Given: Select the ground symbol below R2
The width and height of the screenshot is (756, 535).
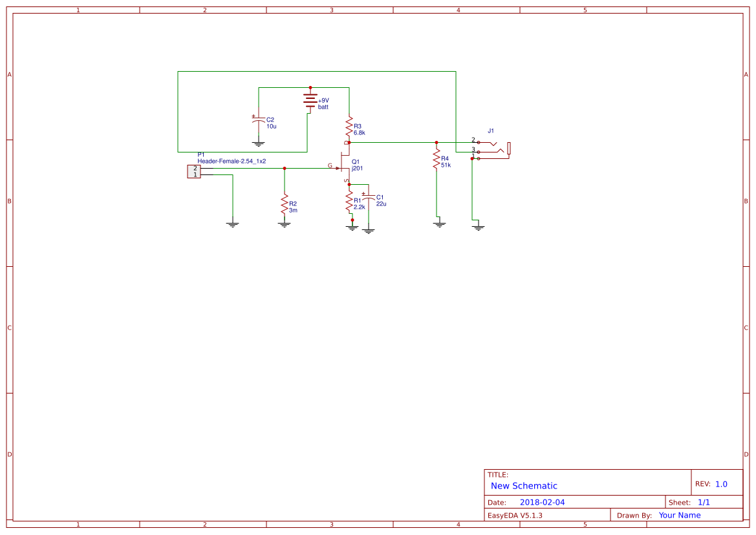Looking at the screenshot, I should click(x=285, y=223).
